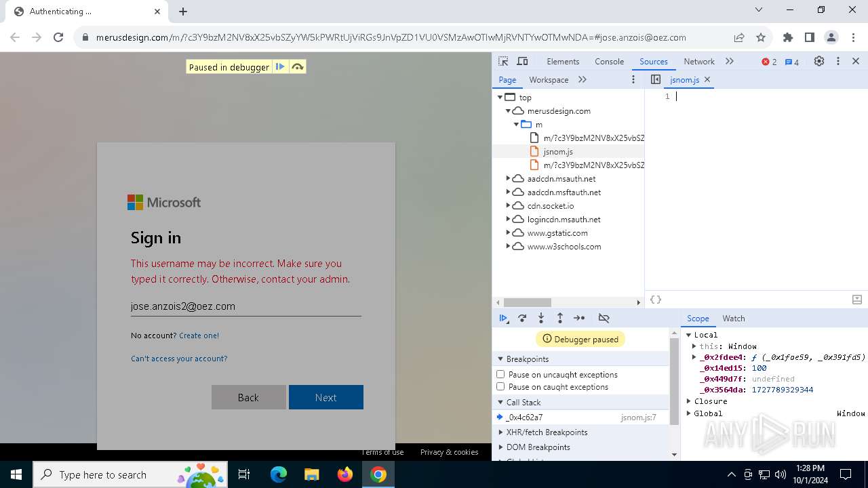
Task: Switch to the Watch tab
Action: [734, 318]
